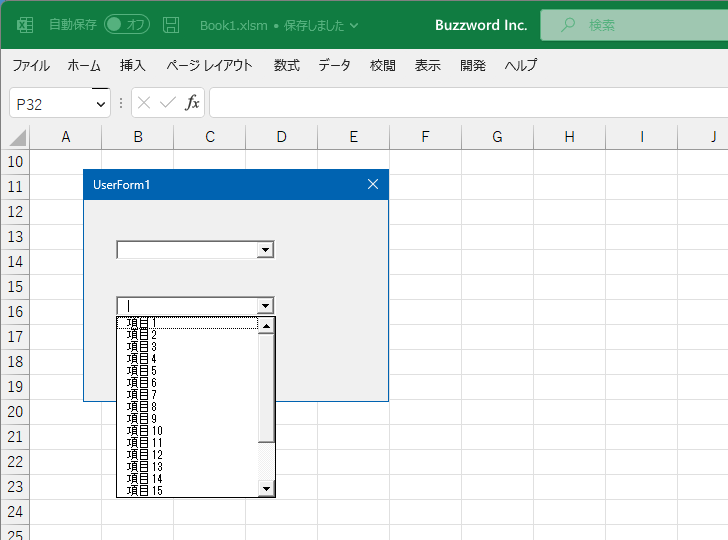
Task: Select 項目 15 in the dropdown list
Action: (x=188, y=491)
